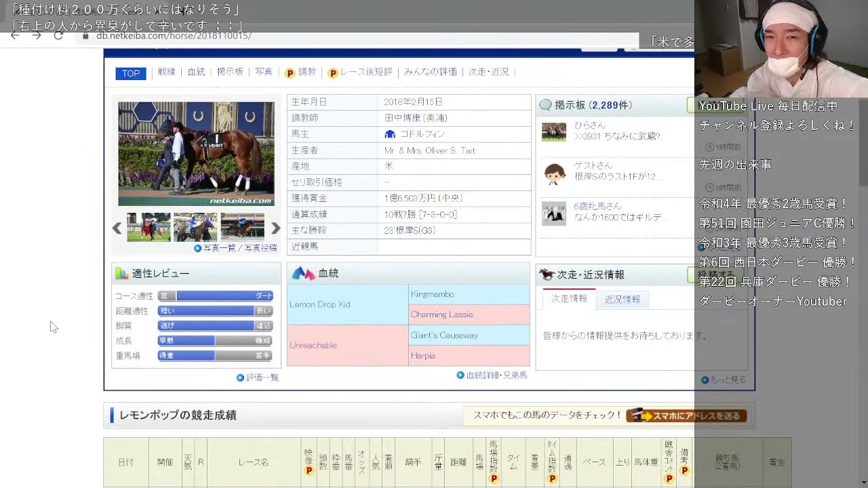
Task: Click スマホにアドレスを送る button
Action: tap(686, 415)
